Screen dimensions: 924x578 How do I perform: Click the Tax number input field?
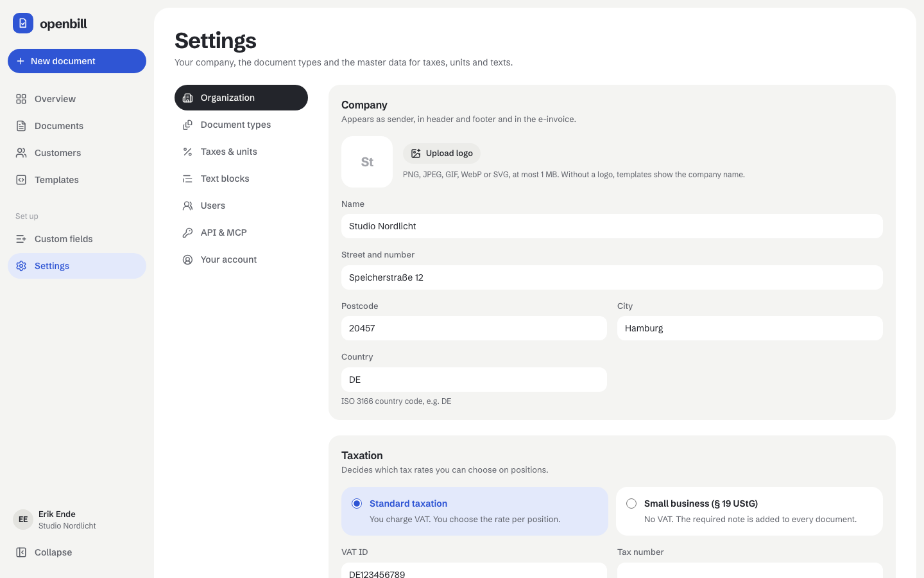tap(750, 571)
